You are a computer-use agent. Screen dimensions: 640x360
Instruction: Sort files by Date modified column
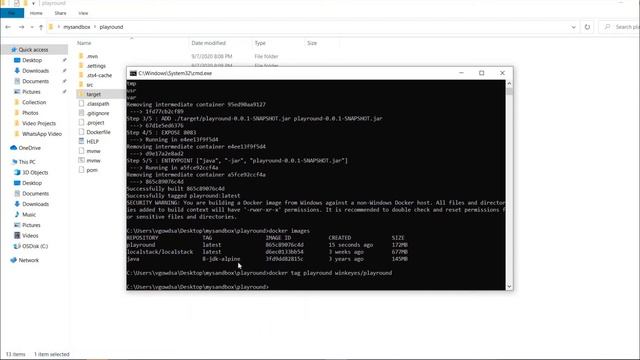click(209, 43)
